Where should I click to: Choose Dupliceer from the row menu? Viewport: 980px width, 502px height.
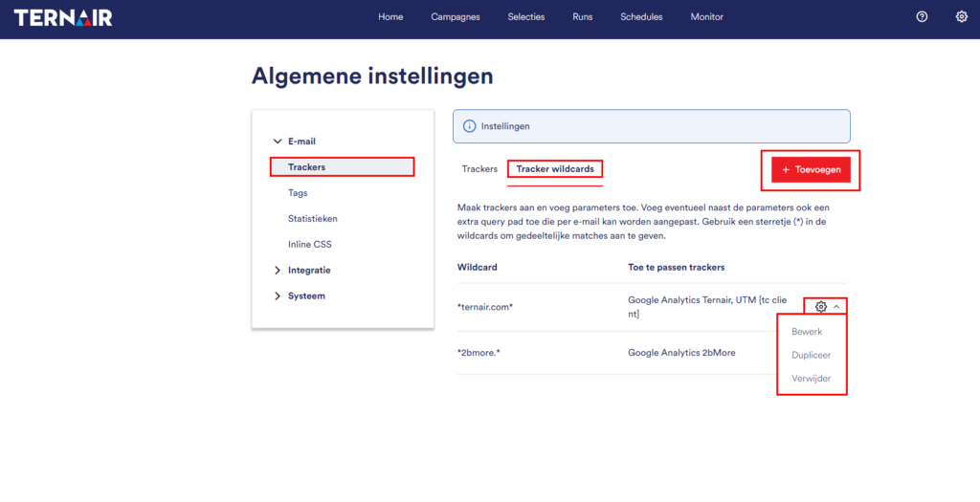pyautogui.click(x=811, y=355)
